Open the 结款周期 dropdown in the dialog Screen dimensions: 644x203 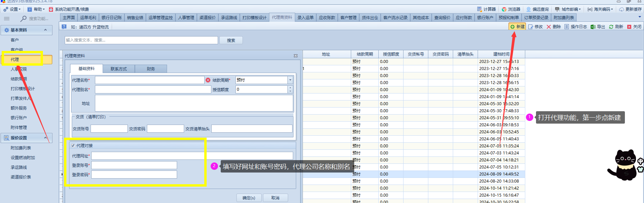[x=290, y=80]
